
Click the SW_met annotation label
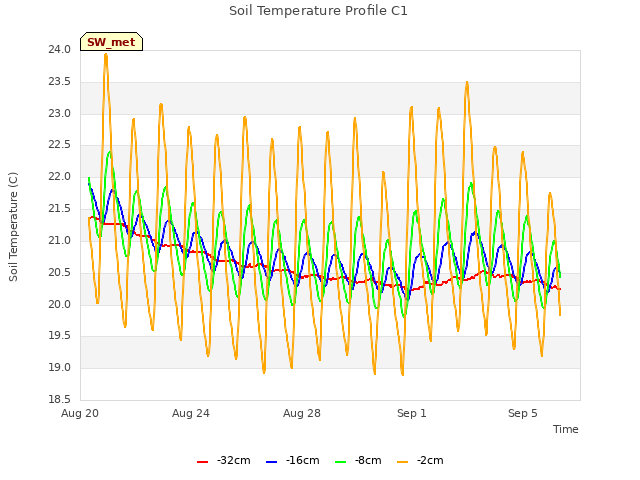[x=111, y=42]
